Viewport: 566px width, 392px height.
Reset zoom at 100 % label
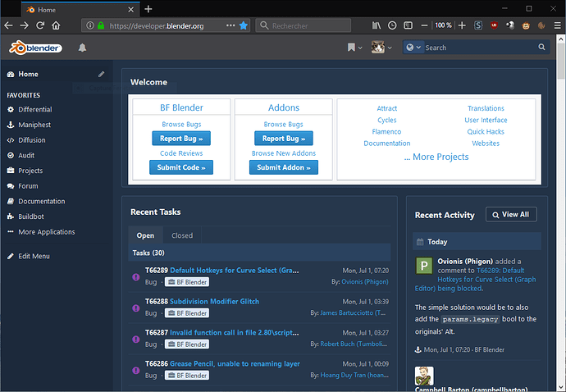pos(443,25)
